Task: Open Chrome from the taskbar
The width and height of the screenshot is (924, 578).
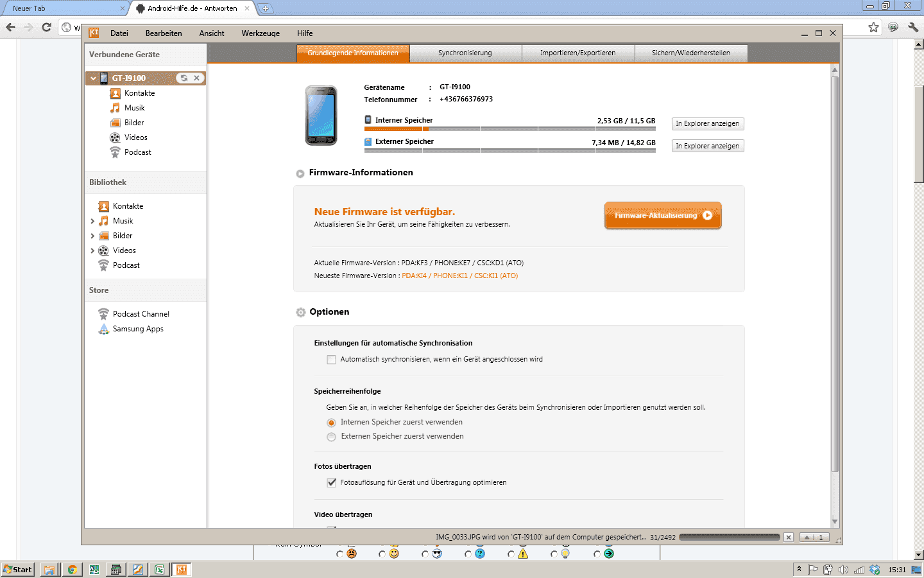Action: pos(73,570)
